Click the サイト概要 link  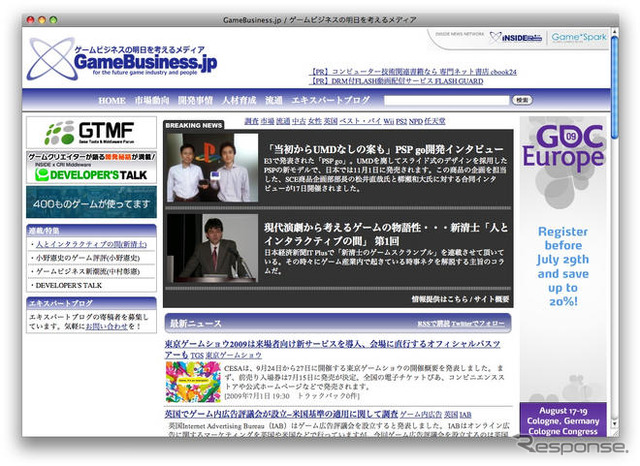pos(491,299)
